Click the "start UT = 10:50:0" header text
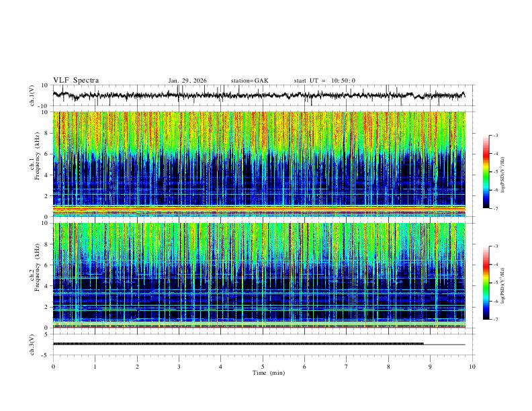 click(324, 81)
